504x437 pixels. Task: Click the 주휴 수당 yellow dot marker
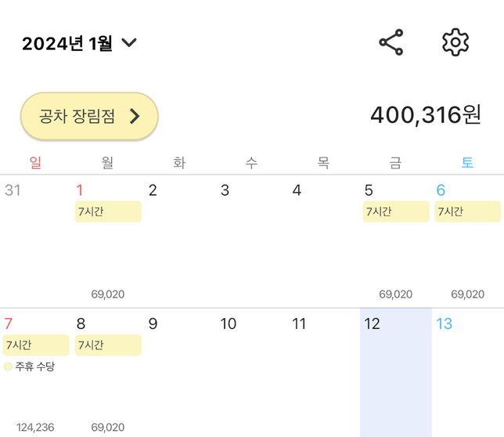[x=9, y=367]
